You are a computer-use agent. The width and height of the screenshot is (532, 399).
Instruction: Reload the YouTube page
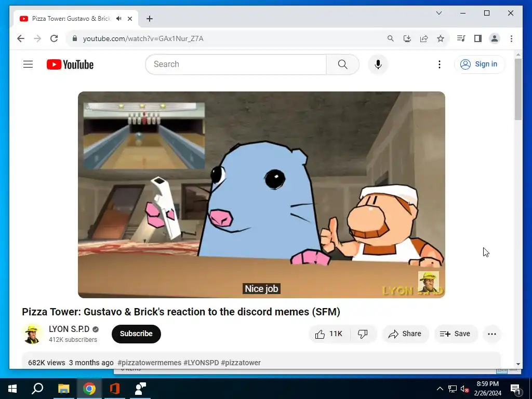click(x=54, y=38)
